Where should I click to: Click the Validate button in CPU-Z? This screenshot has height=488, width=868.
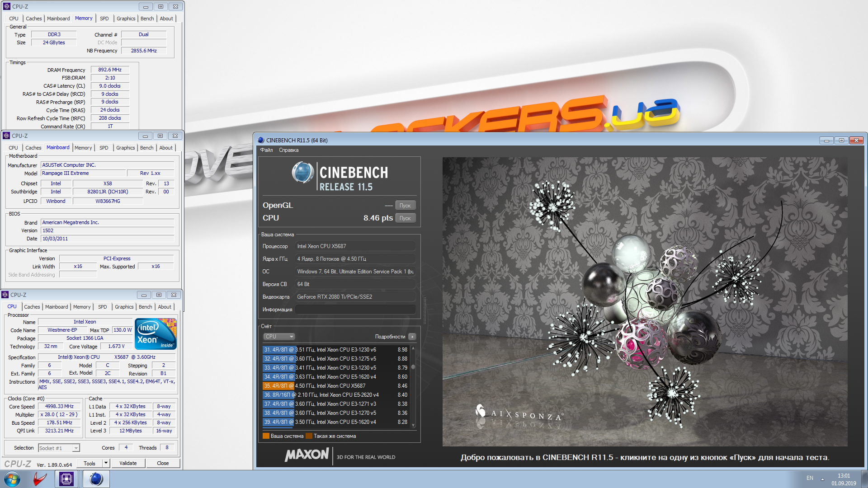pos(128,463)
